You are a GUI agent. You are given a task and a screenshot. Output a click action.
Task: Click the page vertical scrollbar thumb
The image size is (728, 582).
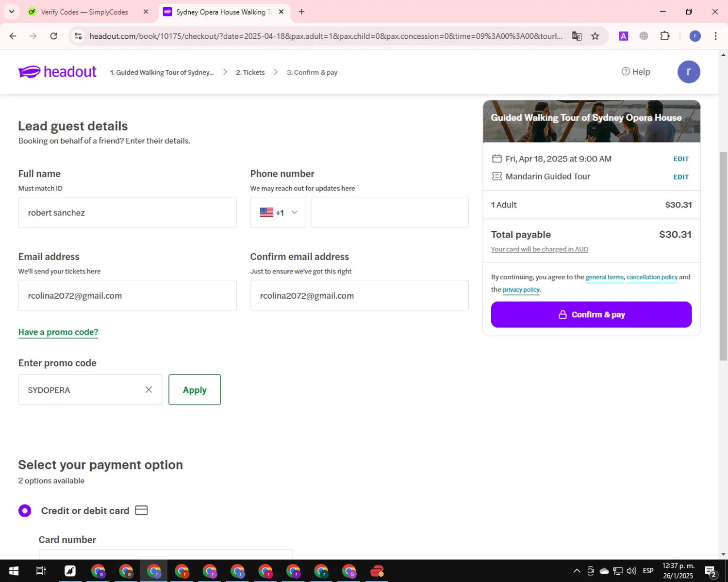tap(723, 256)
